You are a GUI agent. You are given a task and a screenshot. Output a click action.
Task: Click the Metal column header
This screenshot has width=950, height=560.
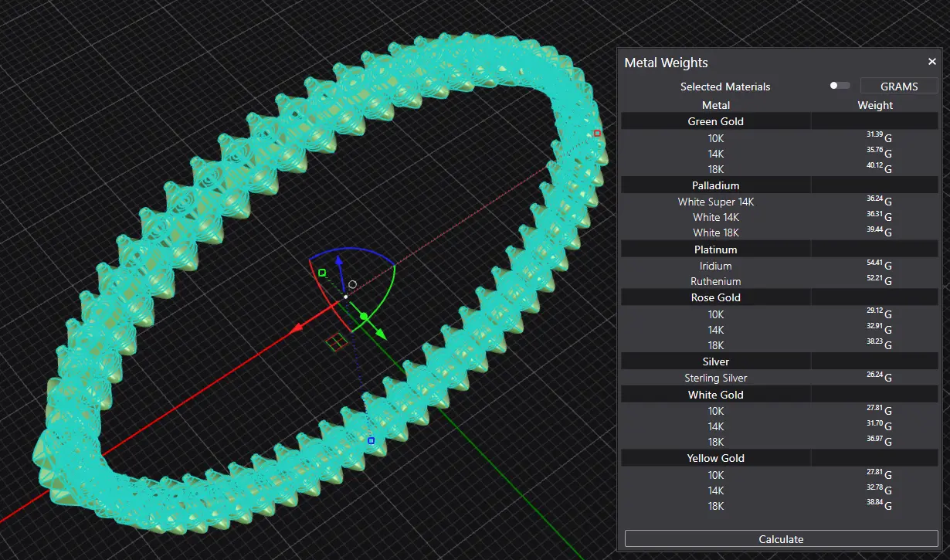tap(715, 105)
